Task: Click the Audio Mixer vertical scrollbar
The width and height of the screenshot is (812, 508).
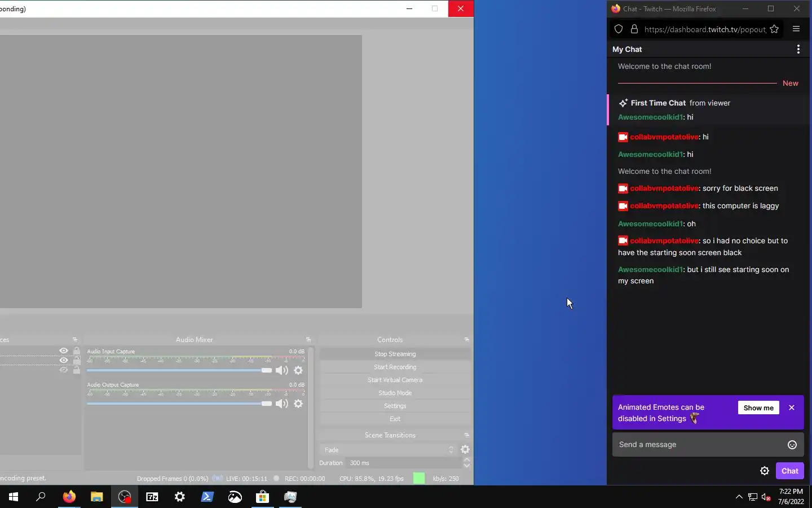Action: [x=310, y=408]
